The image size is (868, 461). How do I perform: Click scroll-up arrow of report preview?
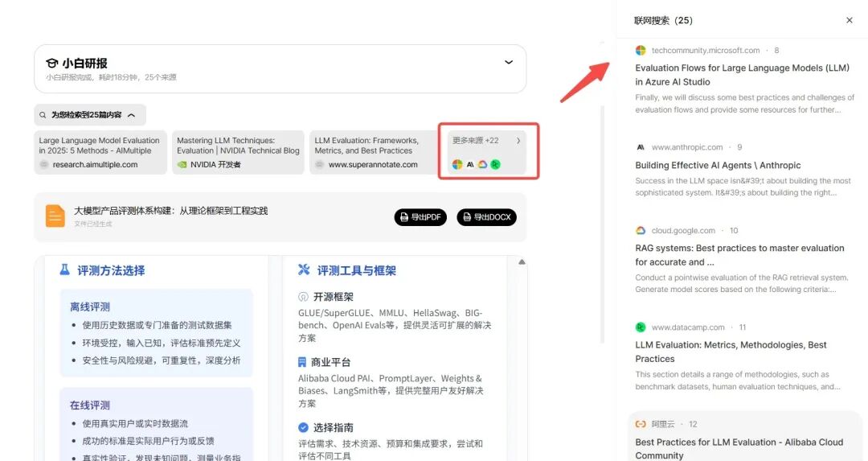pos(522,262)
